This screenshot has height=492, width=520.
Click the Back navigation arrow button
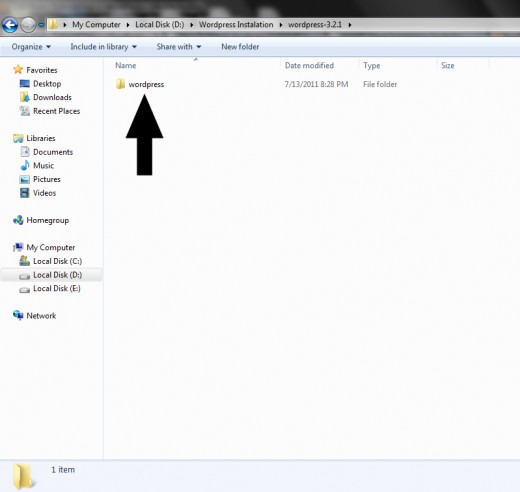point(10,25)
